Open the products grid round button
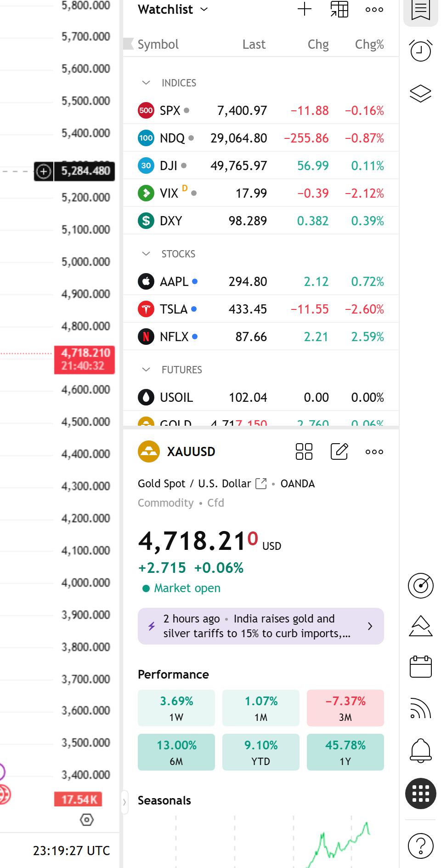The image size is (441, 868). click(x=421, y=794)
